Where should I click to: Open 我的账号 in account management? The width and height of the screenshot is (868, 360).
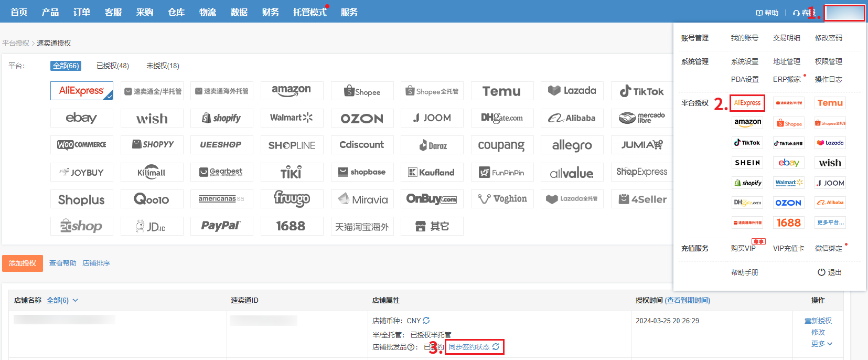point(745,38)
